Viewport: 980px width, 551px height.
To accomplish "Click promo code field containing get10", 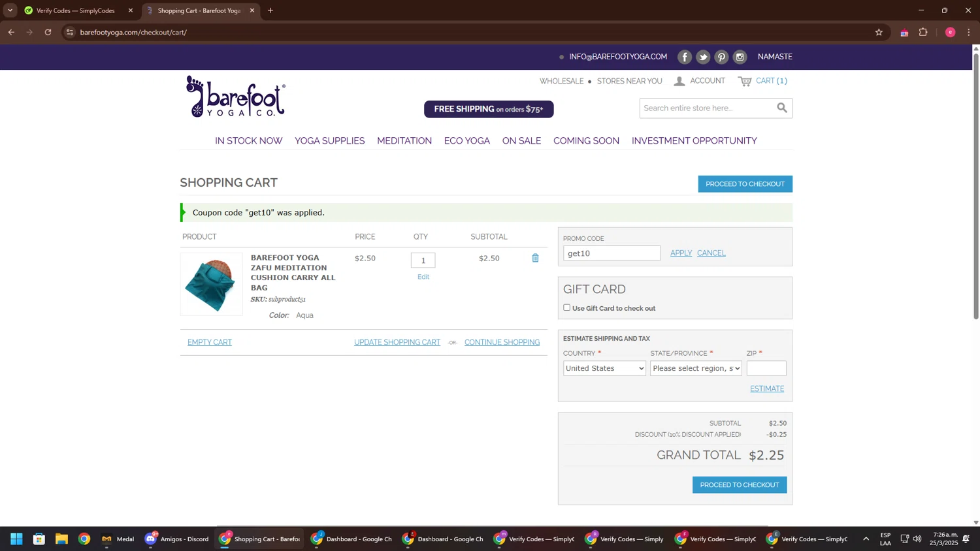I will [x=612, y=253].
